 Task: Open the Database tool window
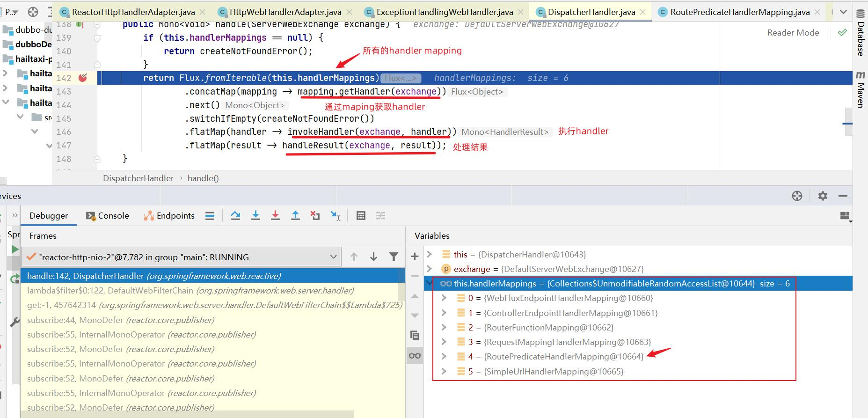pos(861,33)
